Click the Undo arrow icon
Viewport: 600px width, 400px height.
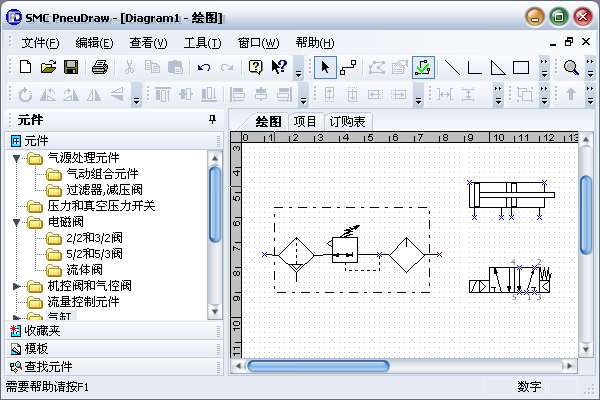[x=204, y=68]
